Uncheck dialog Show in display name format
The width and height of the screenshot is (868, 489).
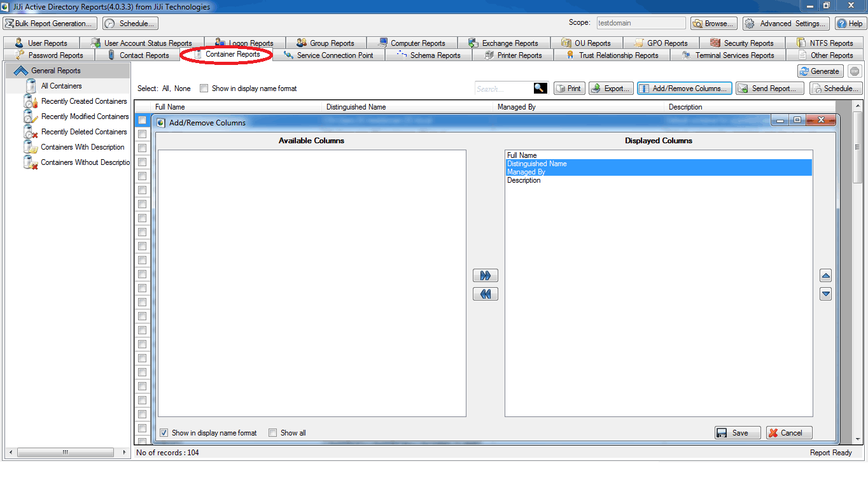click(x=164, y=433)
